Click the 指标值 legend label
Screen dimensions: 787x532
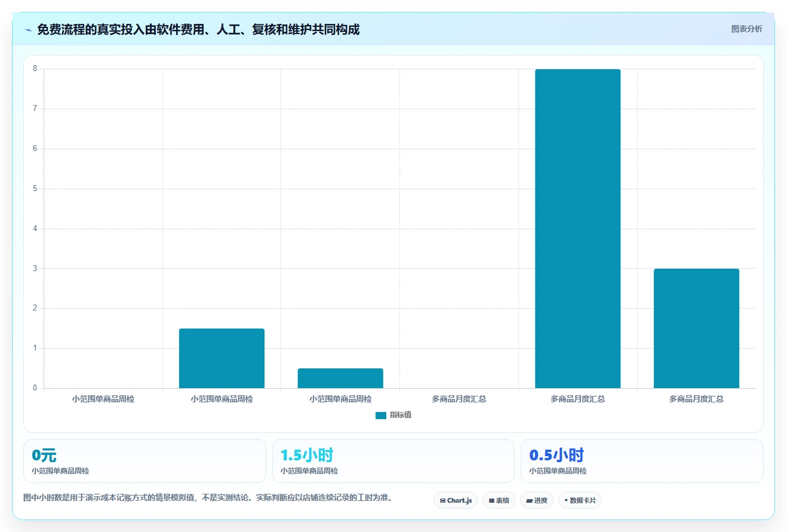401,416
